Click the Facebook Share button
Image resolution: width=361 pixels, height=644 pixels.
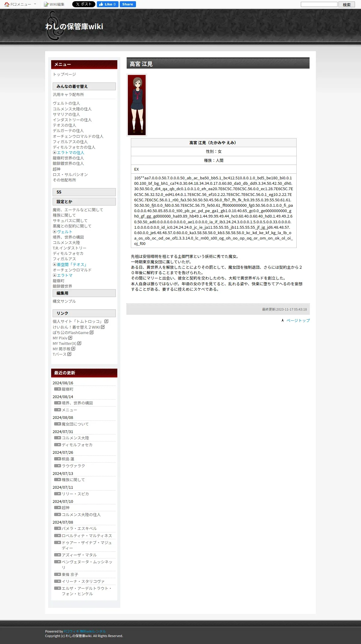(128, 4)
